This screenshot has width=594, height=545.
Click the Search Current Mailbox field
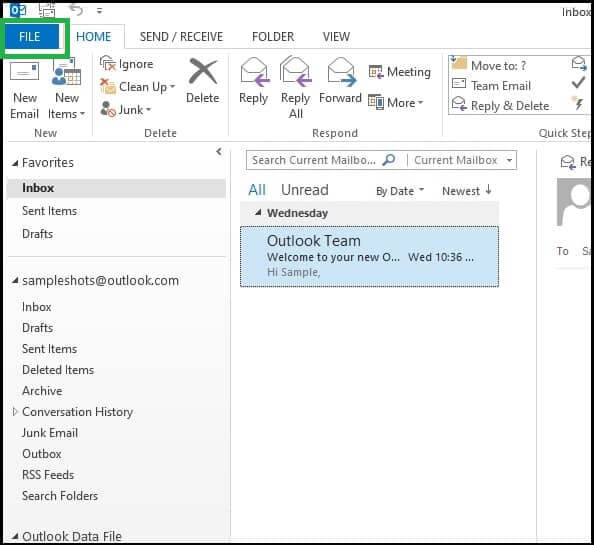tap(314, 160)
